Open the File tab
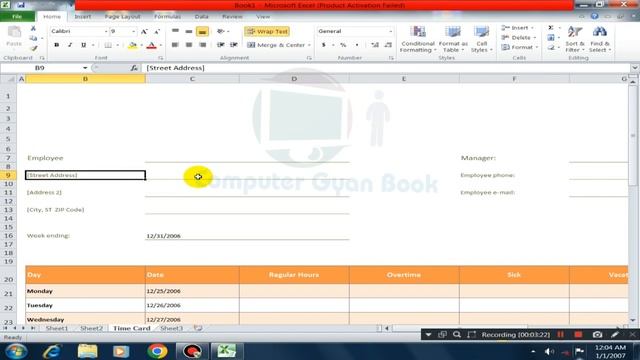 [x=17, y=17]
